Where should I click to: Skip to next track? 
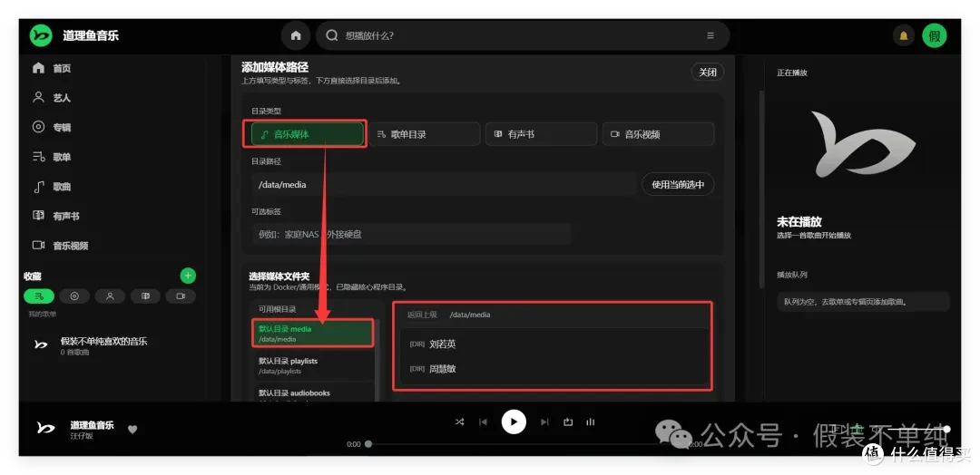(x=544, y=422)
